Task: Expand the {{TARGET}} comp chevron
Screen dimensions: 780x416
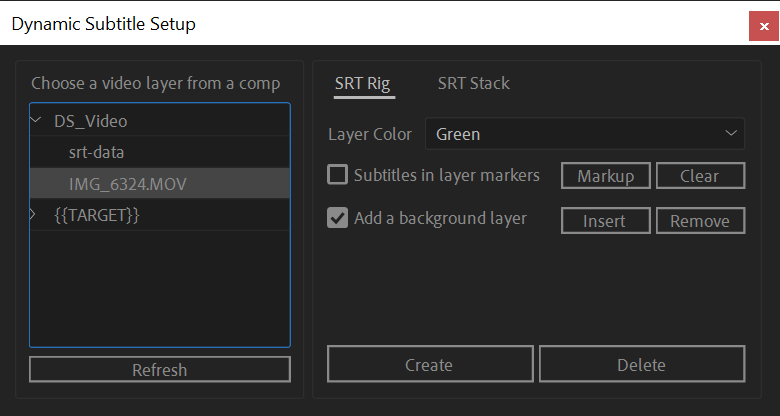Action: point(33,215)
